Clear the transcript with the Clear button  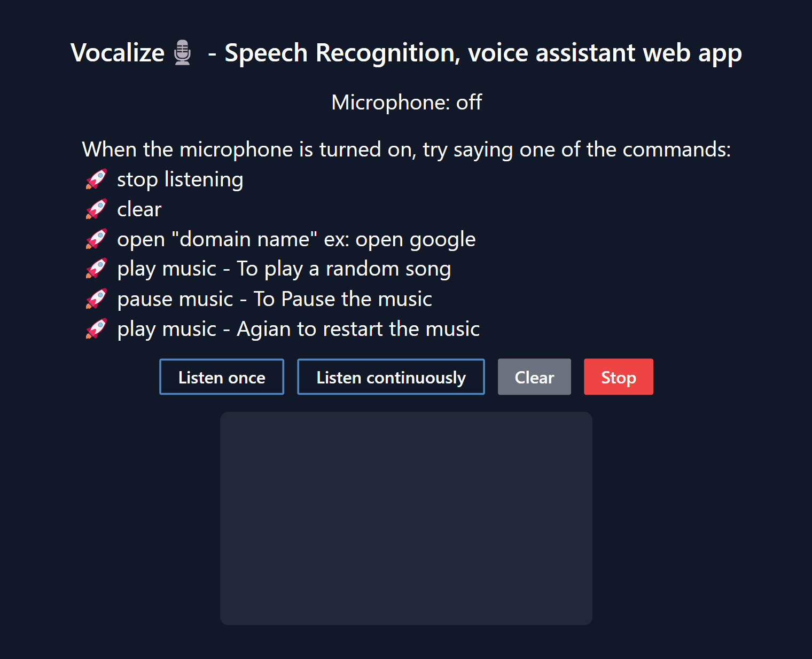pos(534,377)
